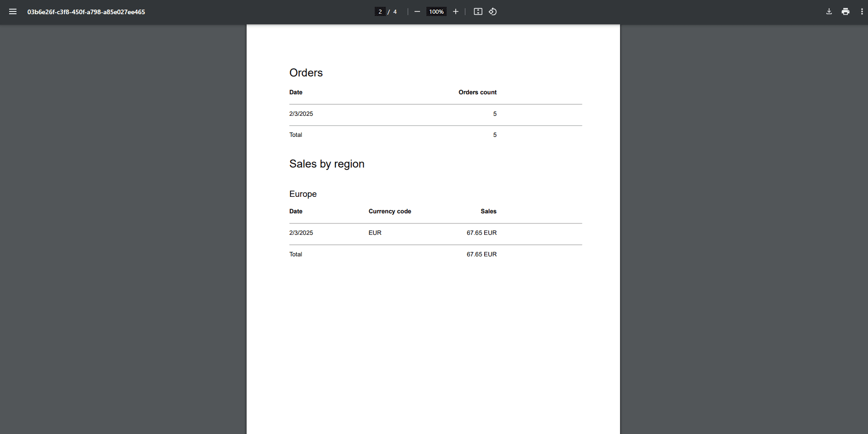Print the PDF document
The height and width of the screenshot is (434, 868).
(846, 11)
